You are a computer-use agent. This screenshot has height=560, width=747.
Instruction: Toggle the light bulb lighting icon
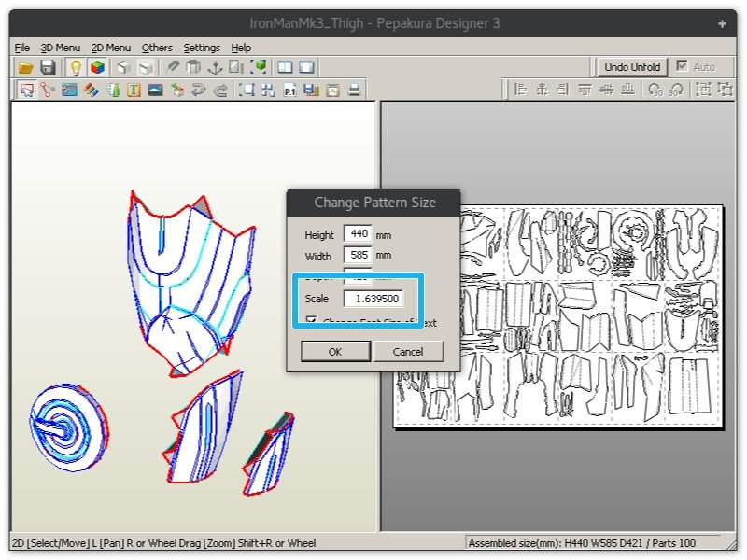(76, 67)
